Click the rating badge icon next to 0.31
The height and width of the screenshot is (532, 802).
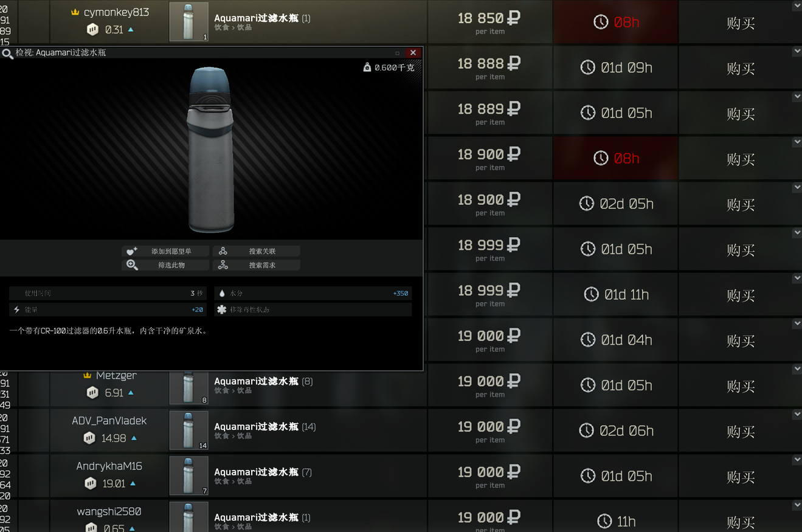tap(92, 29)
